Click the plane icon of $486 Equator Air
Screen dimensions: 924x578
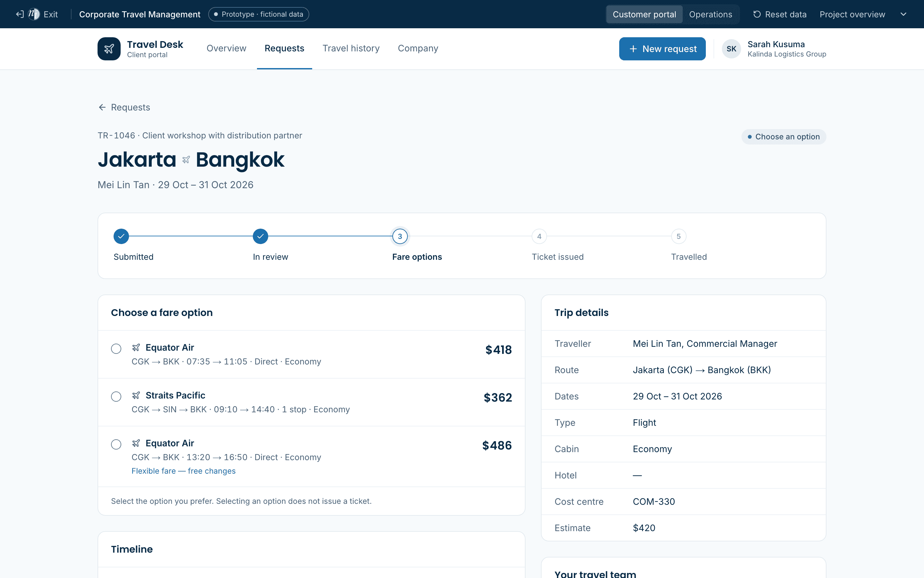coord(136,443)
